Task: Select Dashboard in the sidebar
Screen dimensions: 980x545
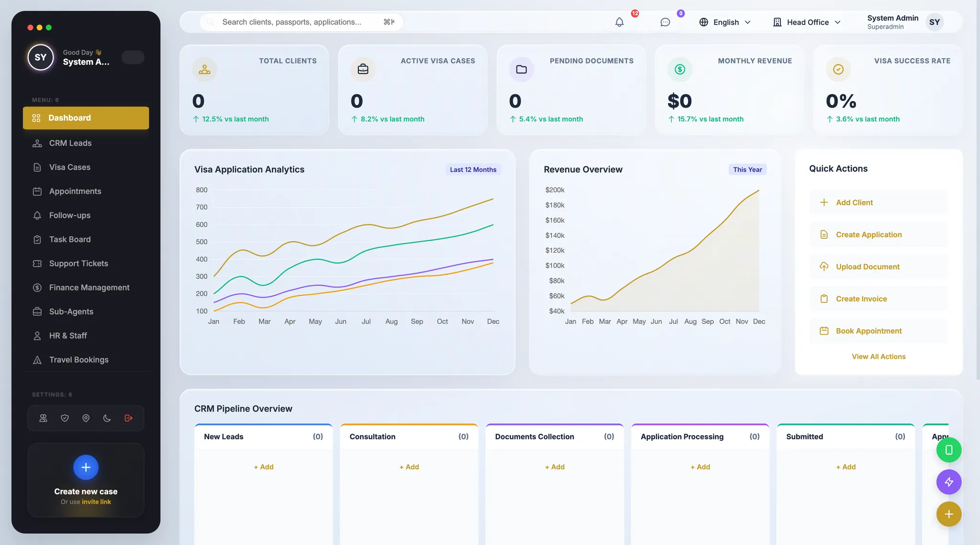Action: 86,118
